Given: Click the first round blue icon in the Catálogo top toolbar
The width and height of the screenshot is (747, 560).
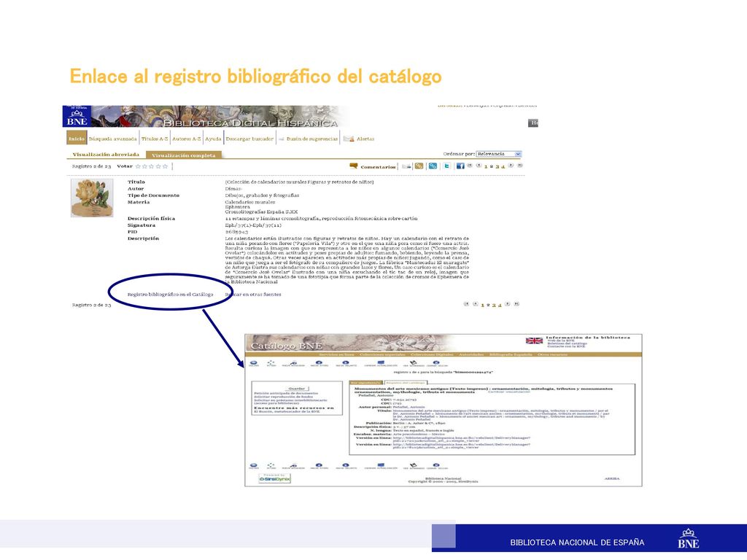Looking at the screenshot, I should pos(254,364).
